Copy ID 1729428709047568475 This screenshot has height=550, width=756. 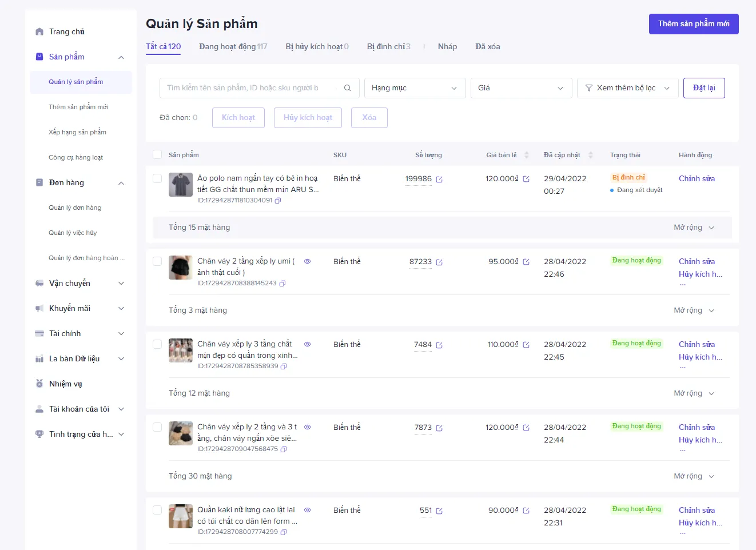(x=284, y=449)
